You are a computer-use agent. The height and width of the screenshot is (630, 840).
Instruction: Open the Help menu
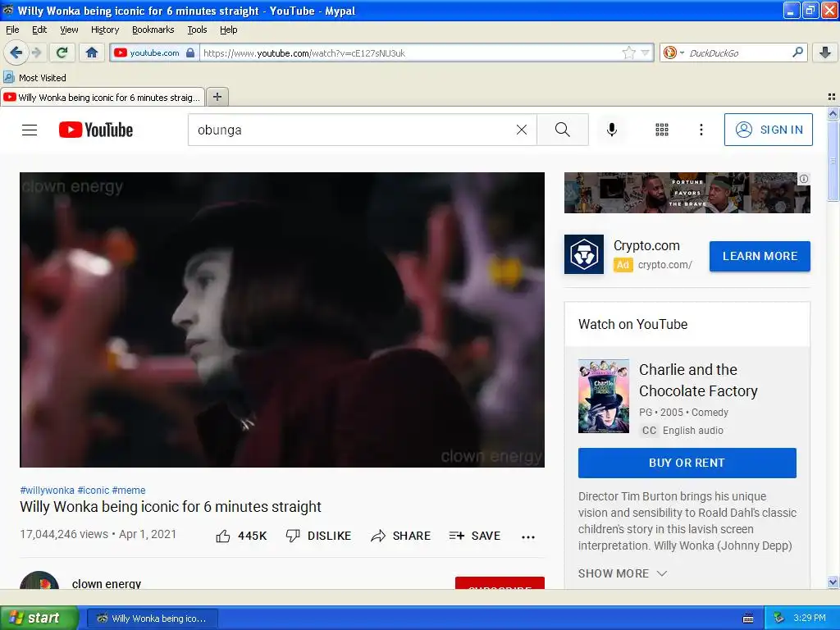coord(229,30)
